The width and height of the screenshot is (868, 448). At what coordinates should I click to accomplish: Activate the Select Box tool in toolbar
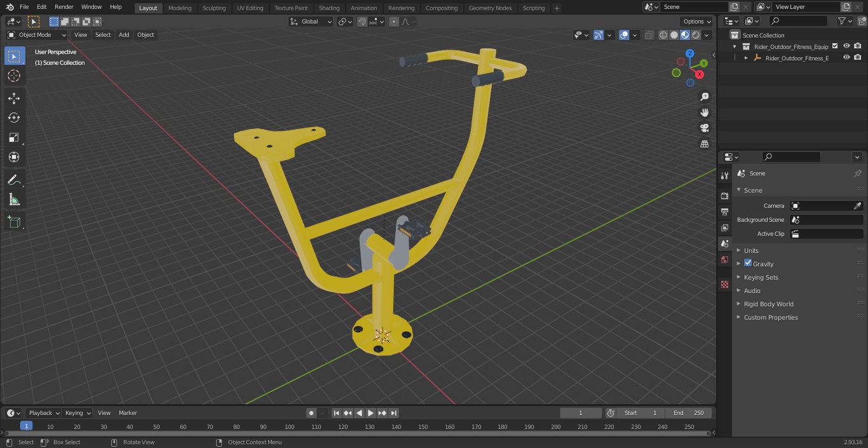[x=14, y=56]
